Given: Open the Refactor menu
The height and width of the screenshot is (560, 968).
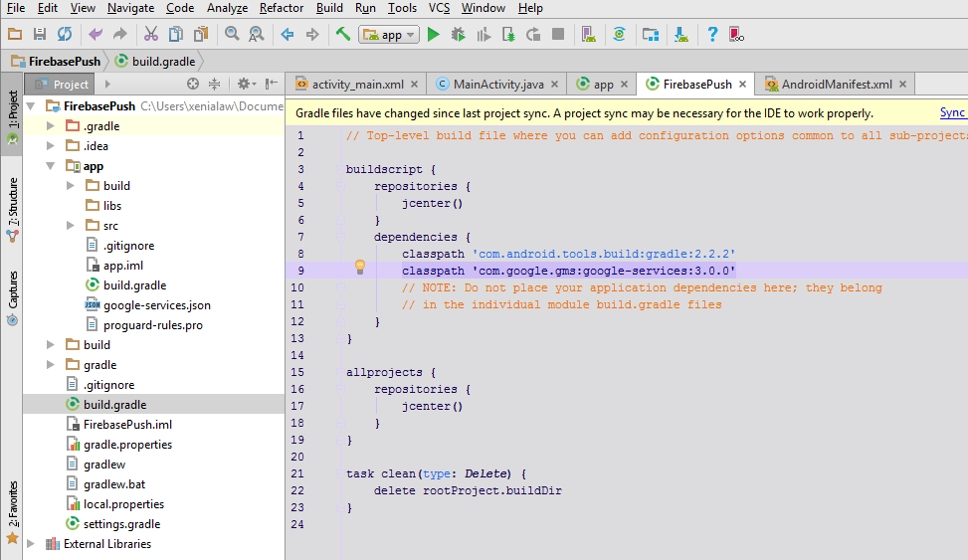Looking at the screenshot, I should point(282,8).
